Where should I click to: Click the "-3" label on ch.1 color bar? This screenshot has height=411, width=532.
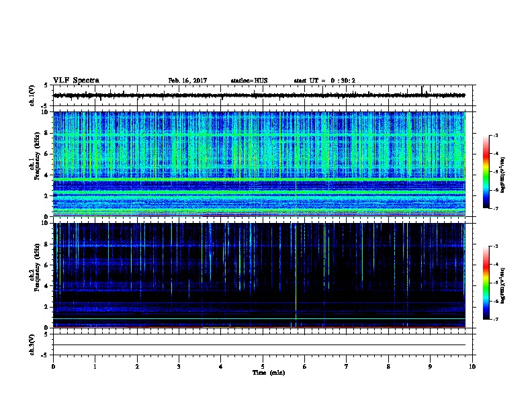coord(495,135)
